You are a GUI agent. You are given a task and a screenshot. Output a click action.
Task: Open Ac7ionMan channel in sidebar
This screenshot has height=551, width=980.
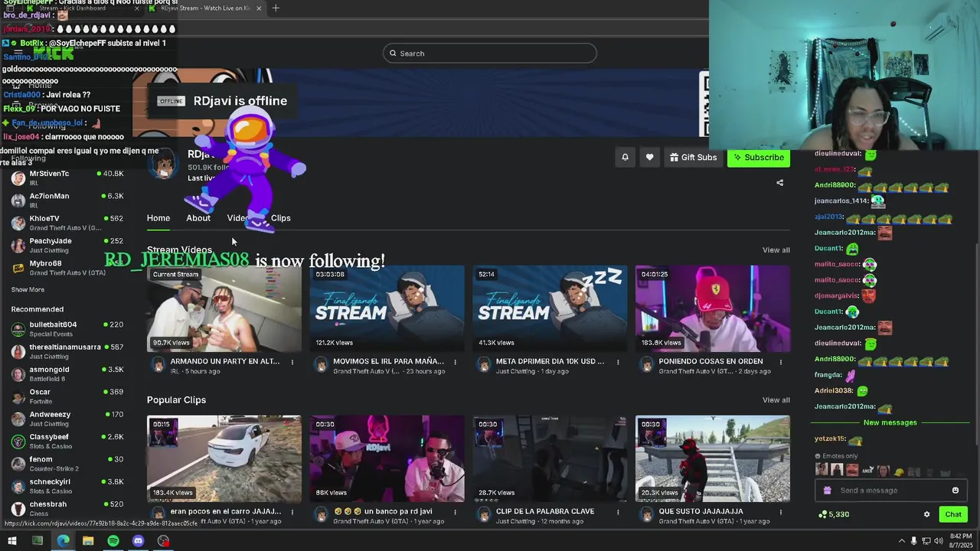point(67,201)
